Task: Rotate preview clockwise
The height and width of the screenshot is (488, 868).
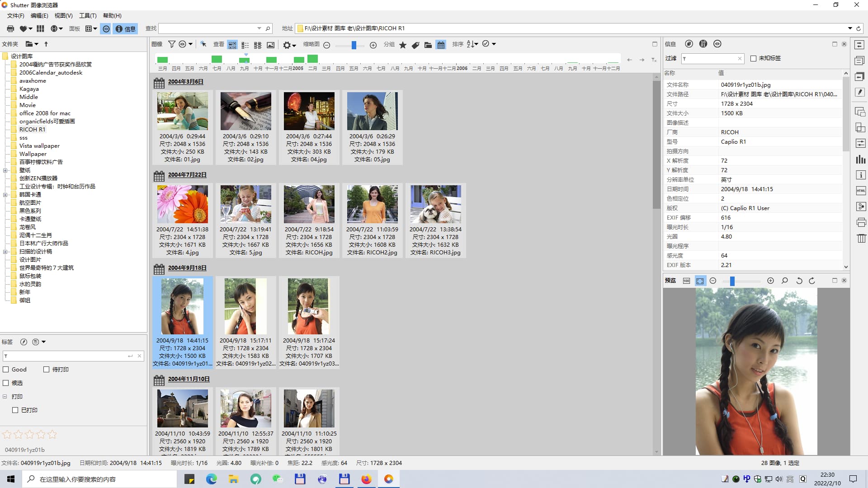Action: (812, 281)
